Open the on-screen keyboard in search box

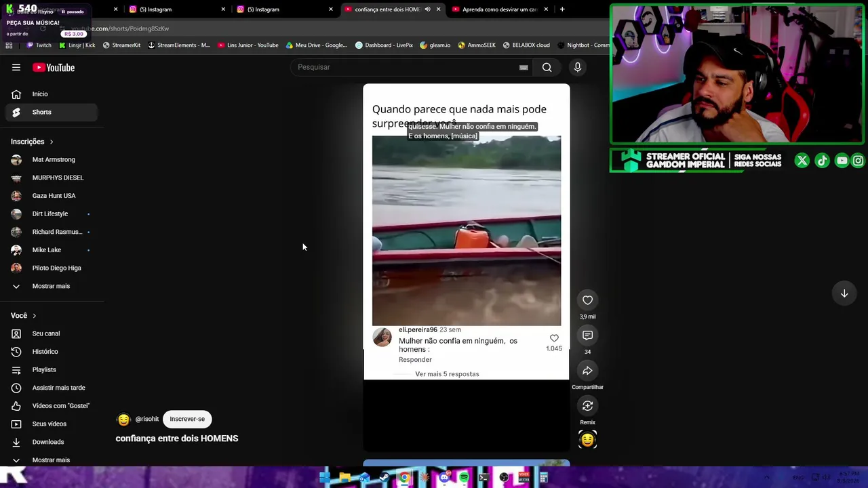[x=524, y=67]
